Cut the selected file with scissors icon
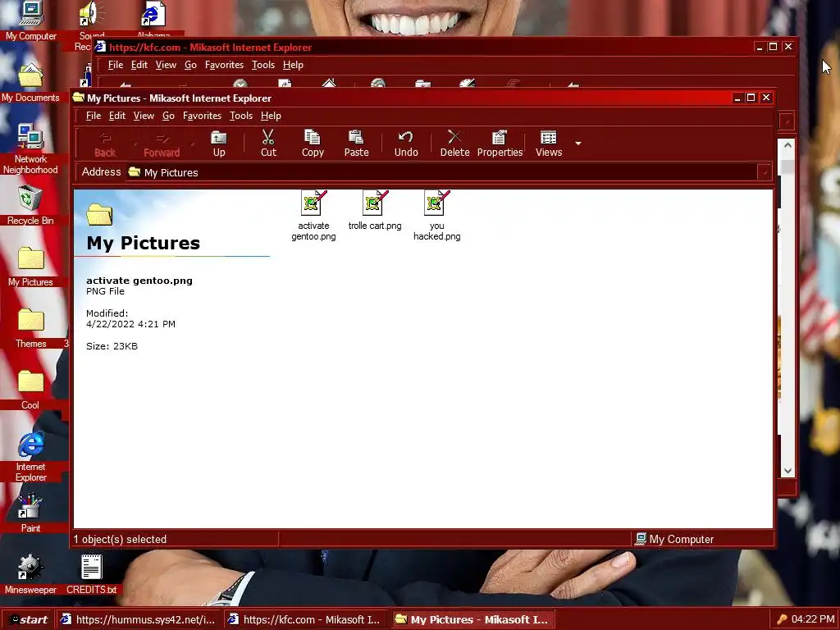 (x=268, y=144)
